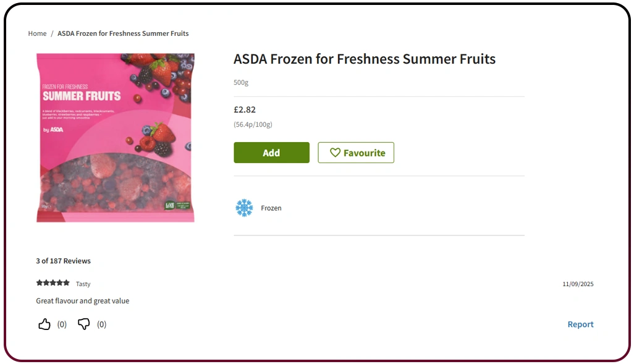Click the Tasty review title

coord(83,284)
